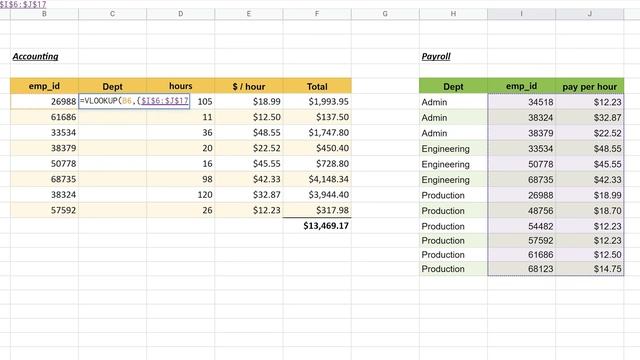The image size is (640, 360).
Task: Select column I header
Action: (521, 14)
